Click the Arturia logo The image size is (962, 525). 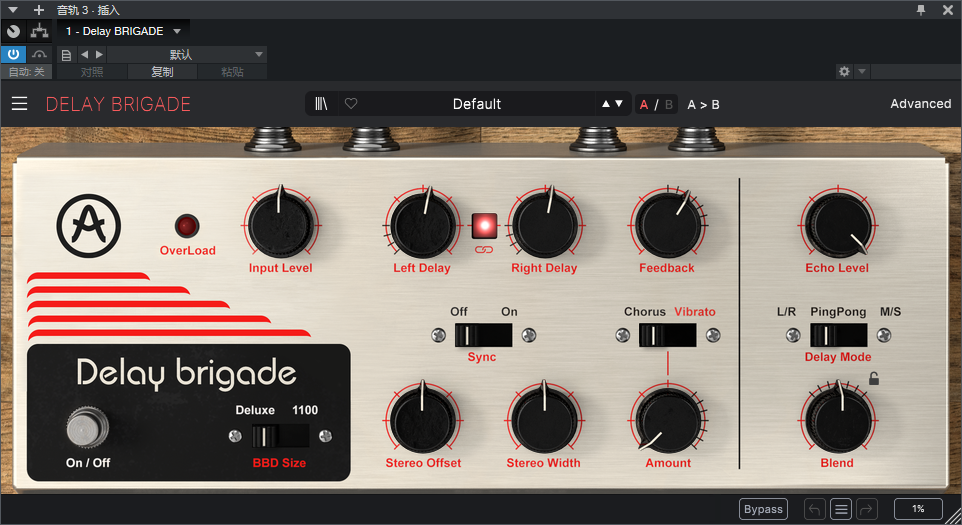pyautogui.click(x=89, y=226)
